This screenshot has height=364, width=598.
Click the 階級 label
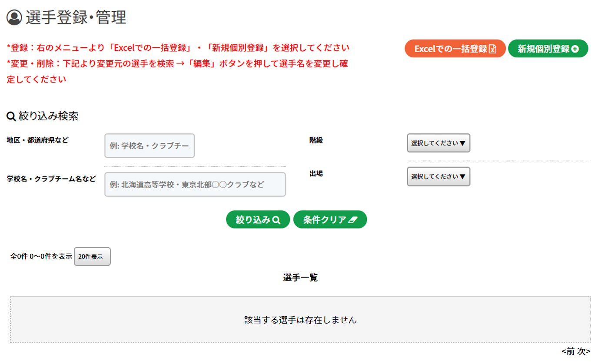(x=316, y=140)
